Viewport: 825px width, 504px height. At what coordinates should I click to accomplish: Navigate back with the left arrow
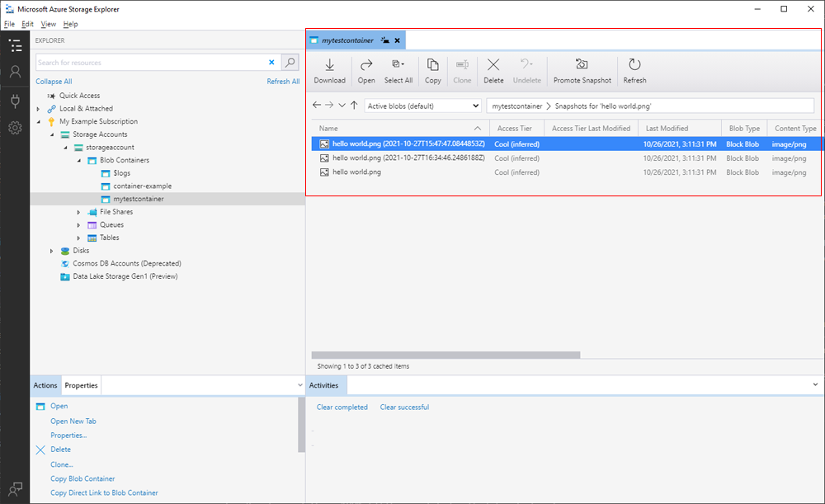(316, 106)
